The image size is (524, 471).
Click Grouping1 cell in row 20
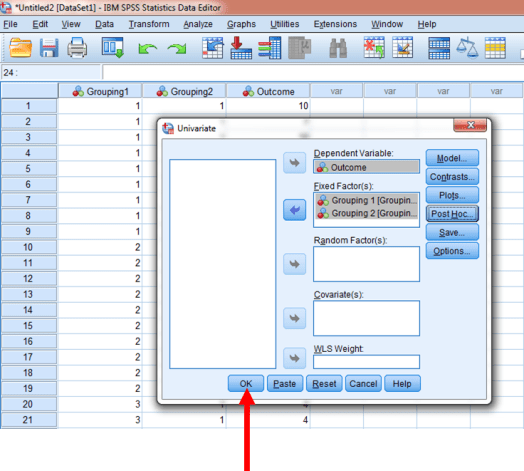[100, 404]
